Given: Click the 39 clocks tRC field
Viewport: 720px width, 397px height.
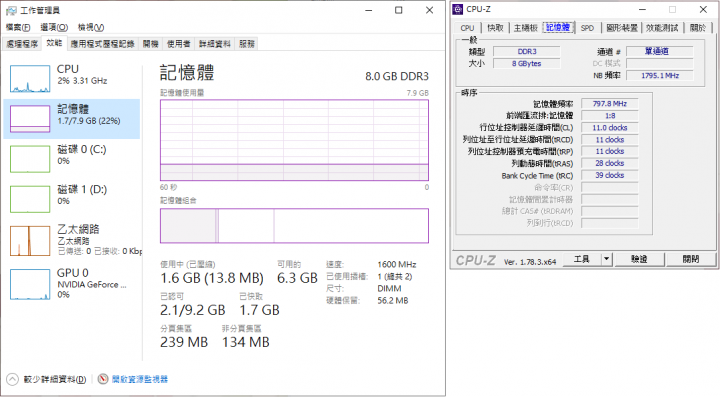Looking at the screenshot, I should [x=609, y=175].
